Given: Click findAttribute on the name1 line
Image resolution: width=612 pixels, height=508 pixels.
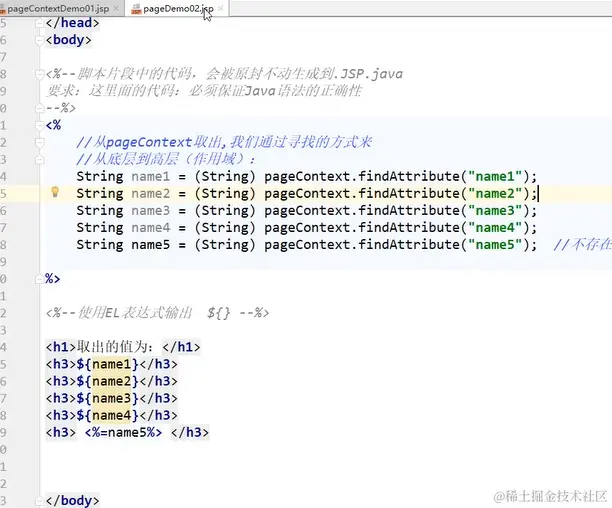Looking at the screenshot, I should (409, 177).
